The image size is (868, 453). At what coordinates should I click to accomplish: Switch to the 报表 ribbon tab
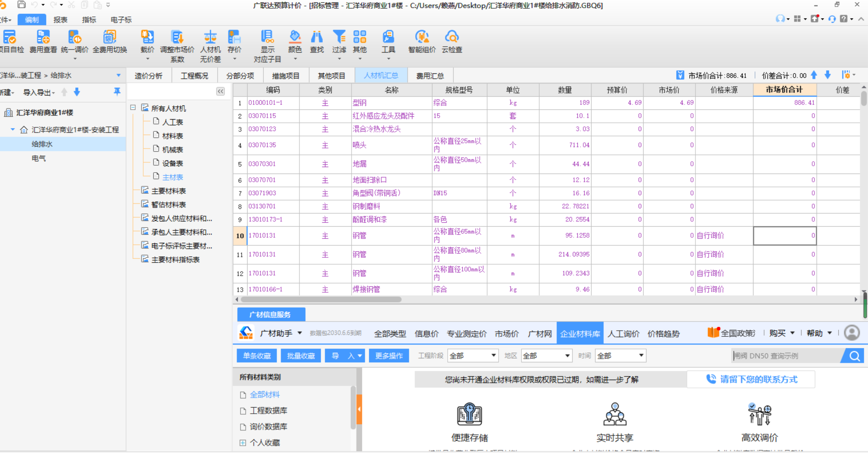click(60, 20)
